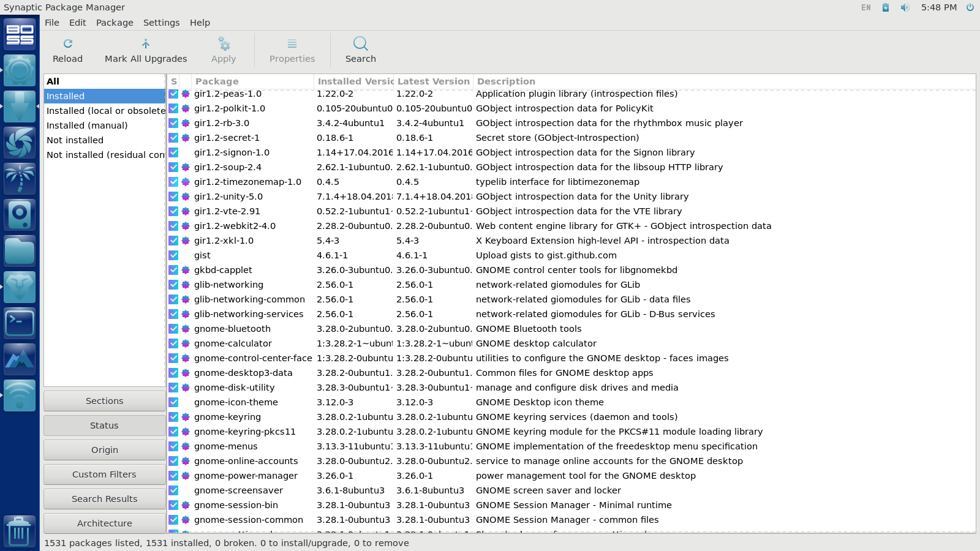The height and width of the screenshot is (551, 980).
Task: Click the Architecture filter button
Action: [104, 523]
